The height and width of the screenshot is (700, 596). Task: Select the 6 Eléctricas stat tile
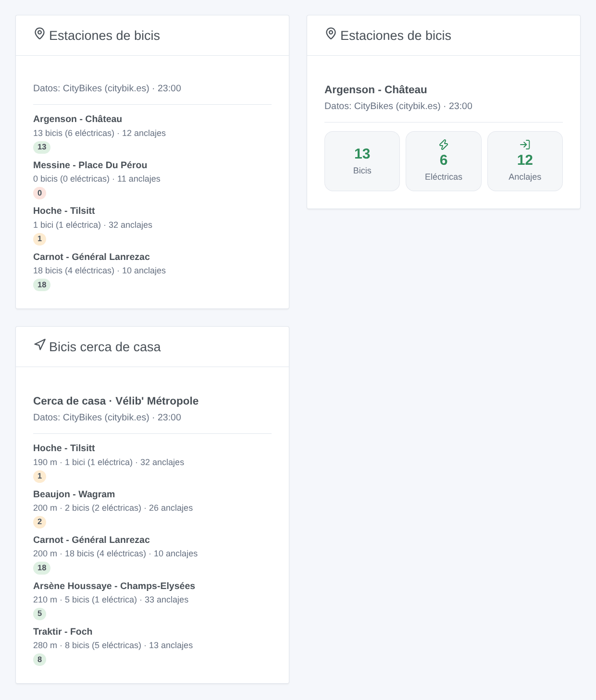click(444, 161)
